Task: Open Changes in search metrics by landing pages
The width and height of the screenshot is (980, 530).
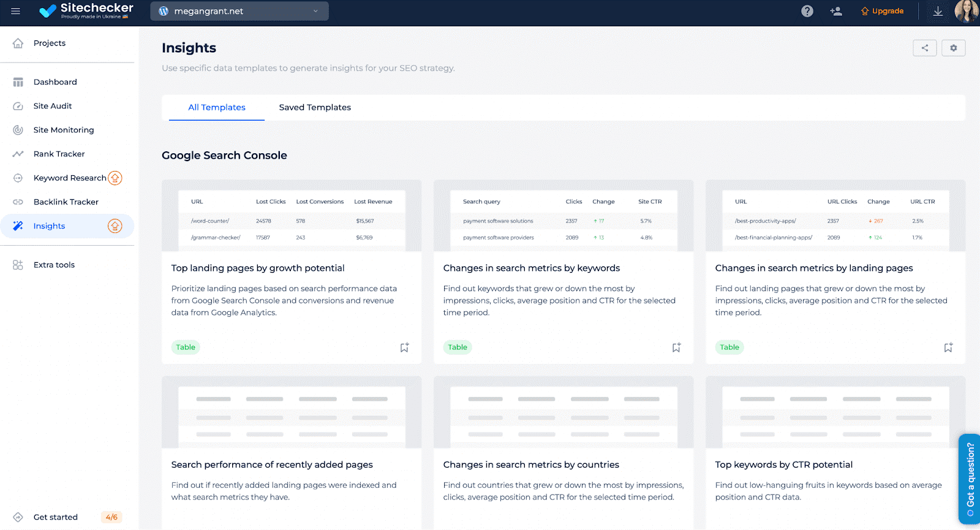Action: [x=814, y=268]
